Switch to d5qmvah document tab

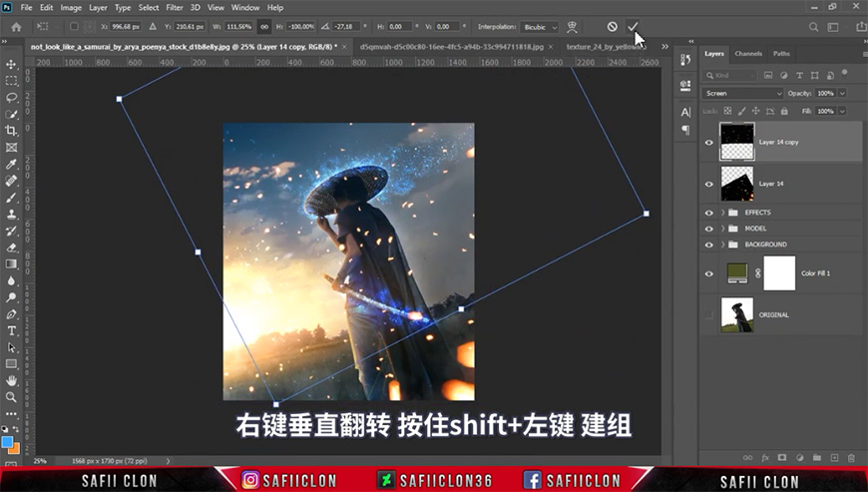(452, 47)
